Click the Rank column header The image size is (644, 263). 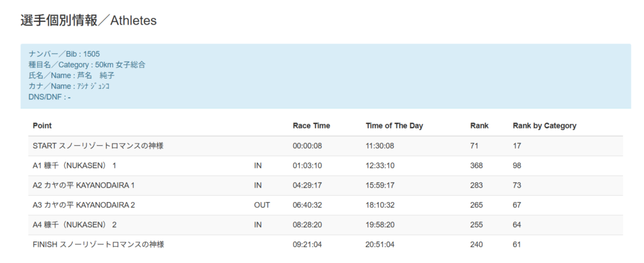click(479, 126)
